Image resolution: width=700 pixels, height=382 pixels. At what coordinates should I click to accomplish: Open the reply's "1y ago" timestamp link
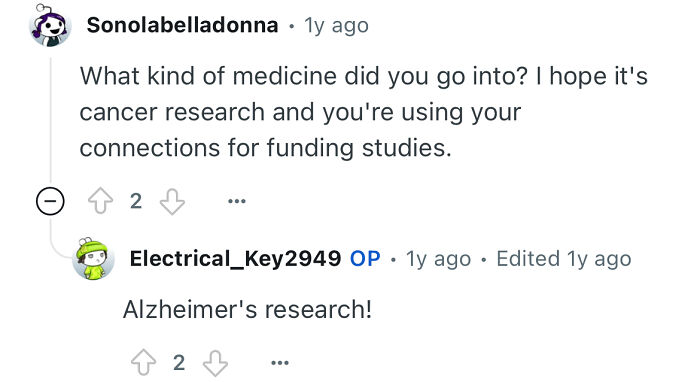tap(438, 259)
